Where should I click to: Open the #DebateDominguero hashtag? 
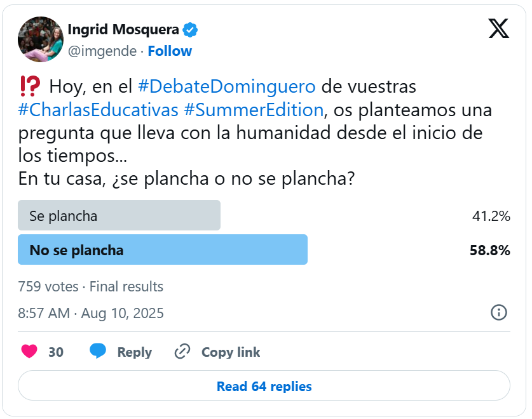click(226, 85)
